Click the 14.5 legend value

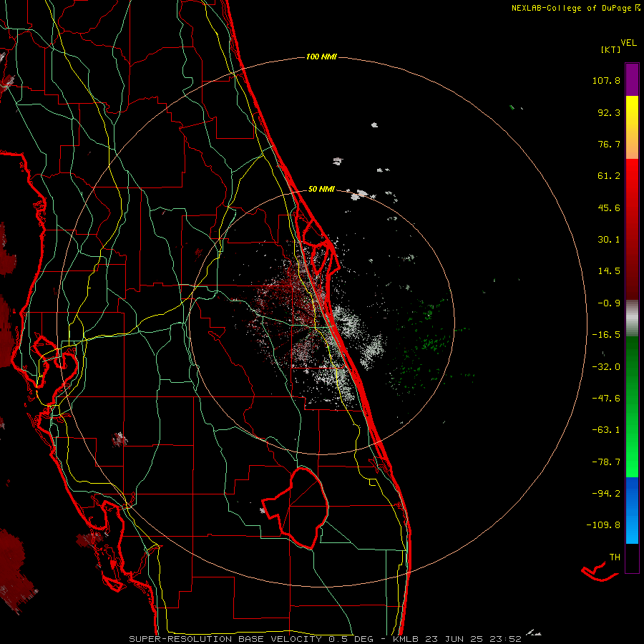point(609,271)
